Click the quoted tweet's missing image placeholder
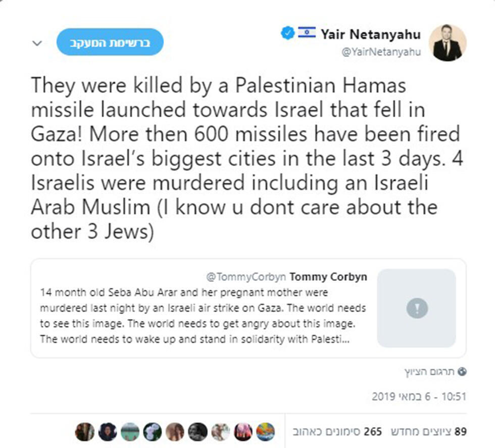The height and width of the screenshot is (448, 495). click(417, 308)
